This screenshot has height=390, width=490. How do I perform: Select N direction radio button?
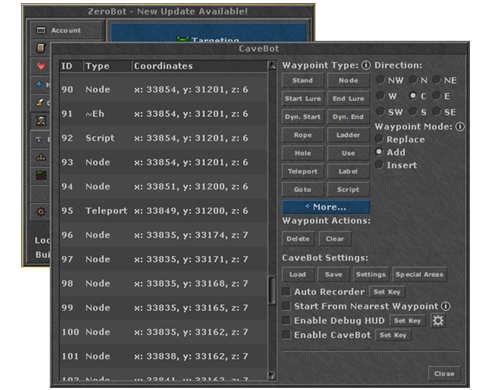point(413,80)
